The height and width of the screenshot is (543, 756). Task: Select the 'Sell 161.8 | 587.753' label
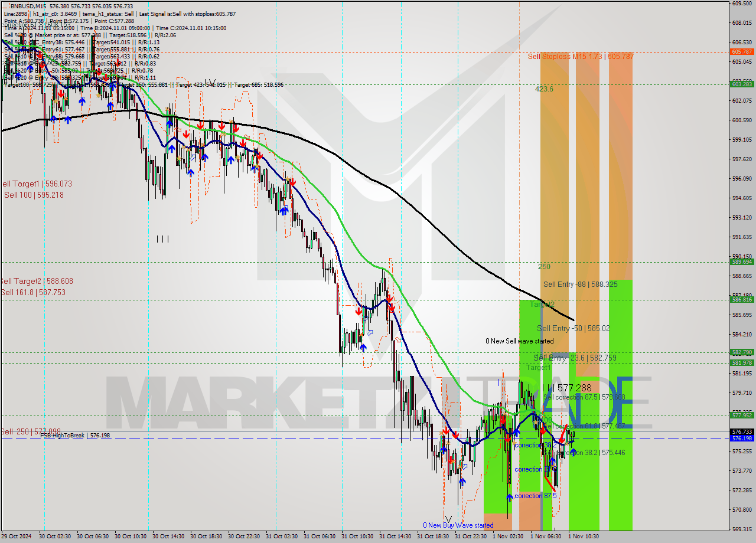[x=33, y=292]
